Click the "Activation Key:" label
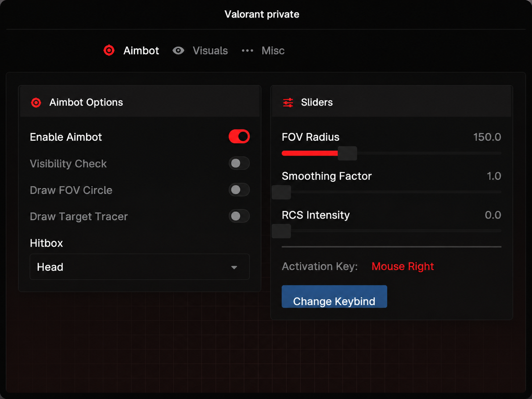Image resolution: width=532 pixels, height=399 pixels. click(x=320, y=266)
